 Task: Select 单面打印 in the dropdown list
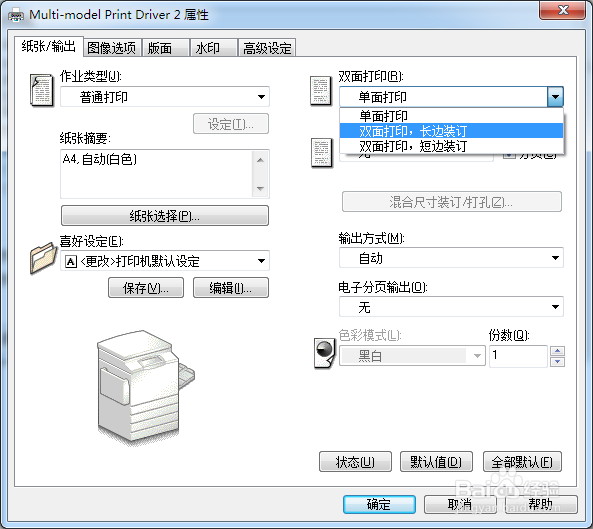coord(451,116)
